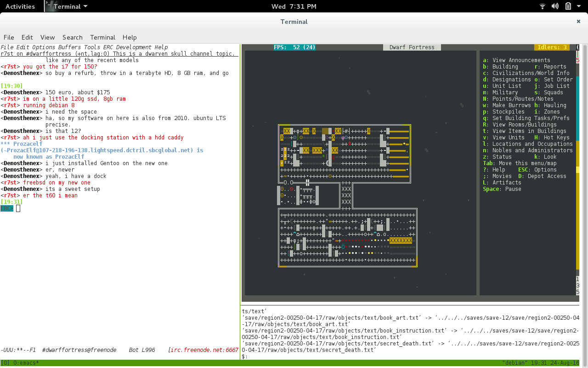Expand the Terminal application menu arrow
Image resolution: width=588 pixels, height=368 pixels.
coord(85,6)
